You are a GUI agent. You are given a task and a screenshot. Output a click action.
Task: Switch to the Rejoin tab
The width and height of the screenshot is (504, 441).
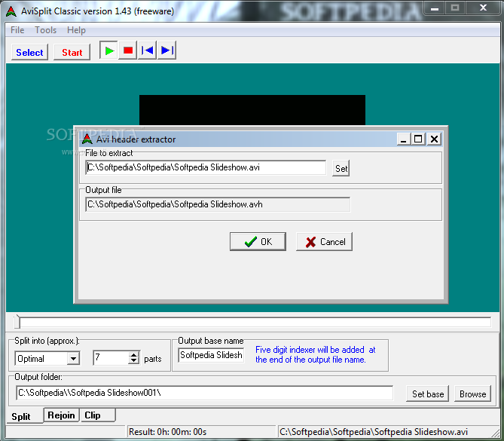click(61, 415)
